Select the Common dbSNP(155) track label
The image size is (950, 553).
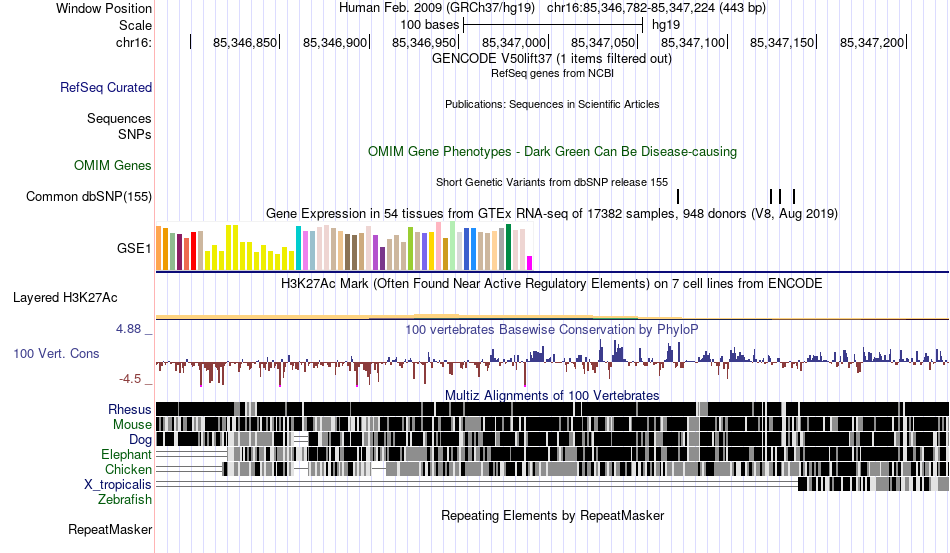[x=89, y=196]
